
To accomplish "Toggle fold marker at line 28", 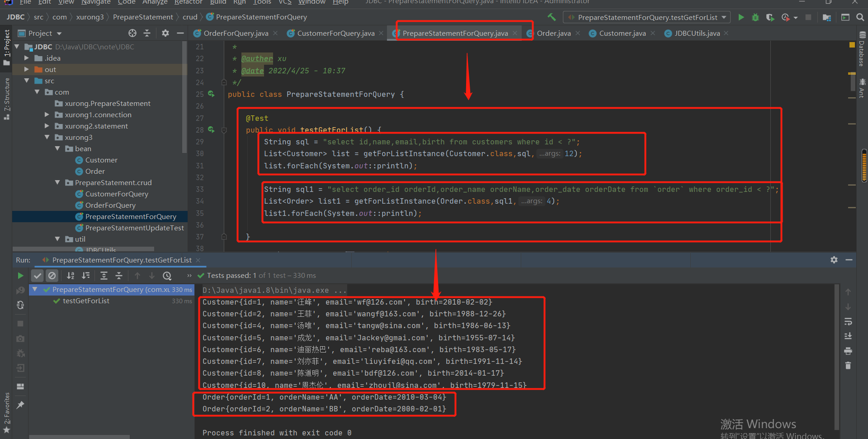I will [224, 130].
